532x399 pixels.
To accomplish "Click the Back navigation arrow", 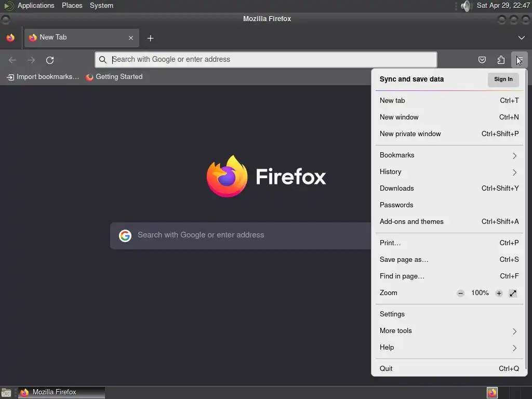I will 12,60.
